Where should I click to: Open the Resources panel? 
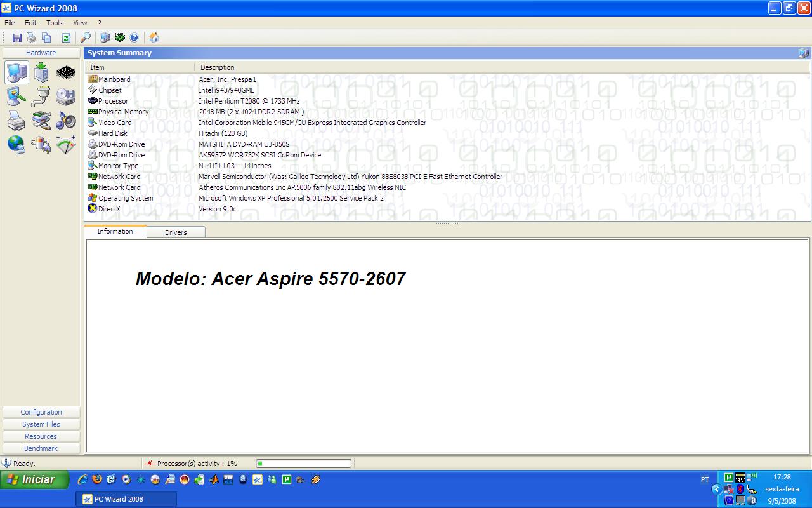(x=41, y=436)
